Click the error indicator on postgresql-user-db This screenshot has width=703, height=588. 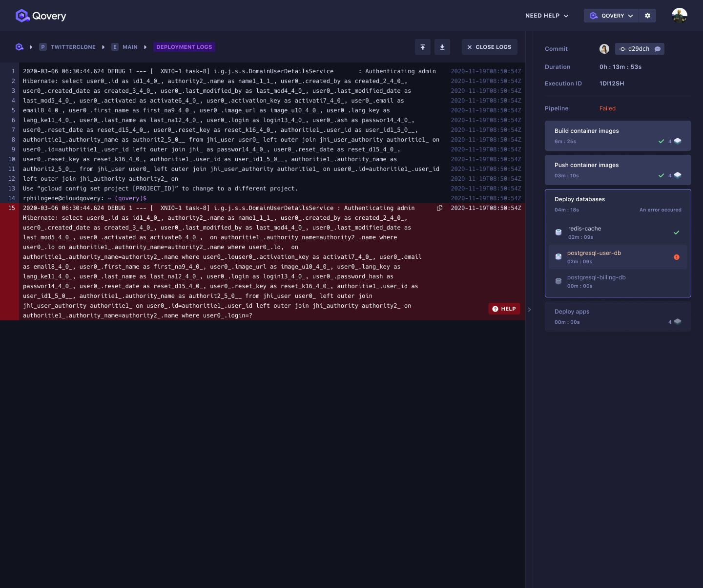[677, 257]
